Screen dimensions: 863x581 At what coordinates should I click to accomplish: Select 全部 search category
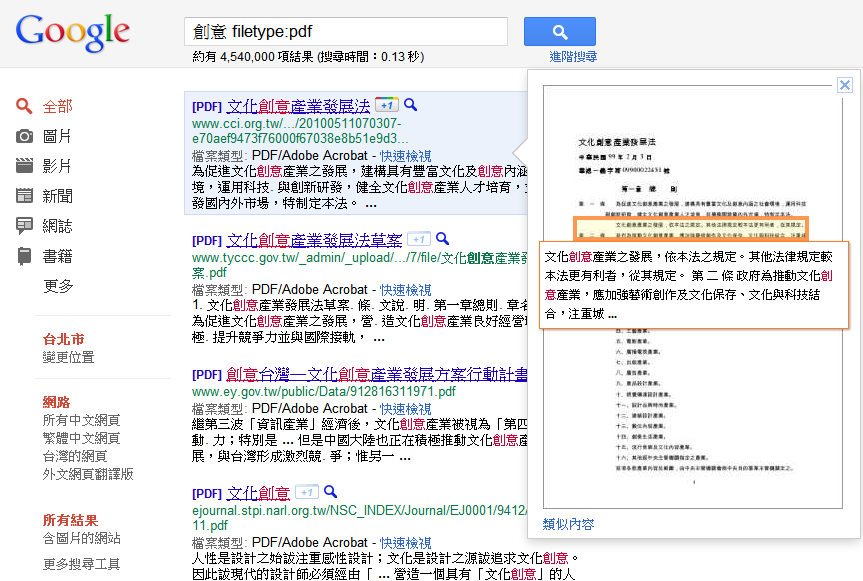(x=58, y=106)
